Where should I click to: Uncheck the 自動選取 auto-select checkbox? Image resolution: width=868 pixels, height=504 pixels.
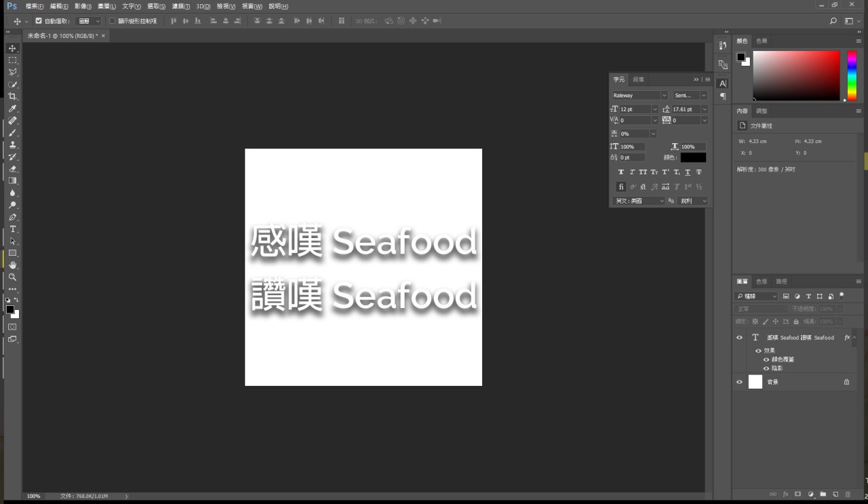point(39,21)
